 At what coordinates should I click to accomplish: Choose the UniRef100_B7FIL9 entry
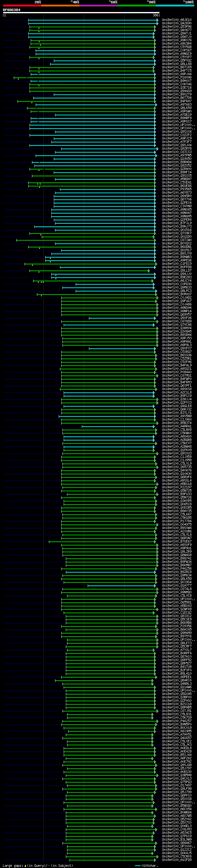177,223
